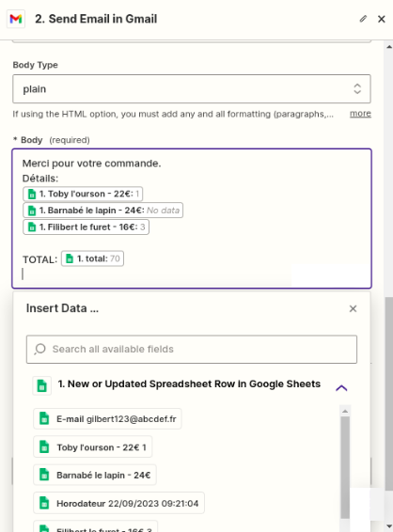Click the pencil rename step icon
Viewport: 393px width, 532px height.
(363, 19)
